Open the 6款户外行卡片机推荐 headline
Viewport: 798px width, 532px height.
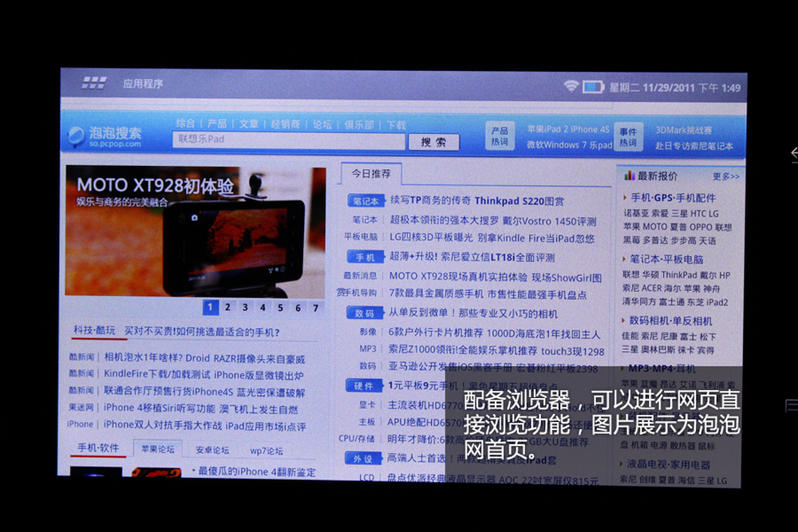coord(436,333)
